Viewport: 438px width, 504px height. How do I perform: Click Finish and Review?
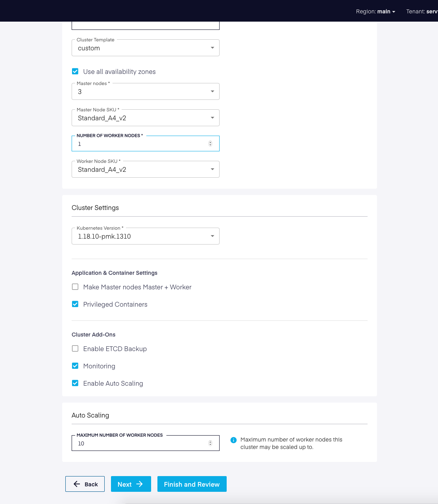[192, 484]
